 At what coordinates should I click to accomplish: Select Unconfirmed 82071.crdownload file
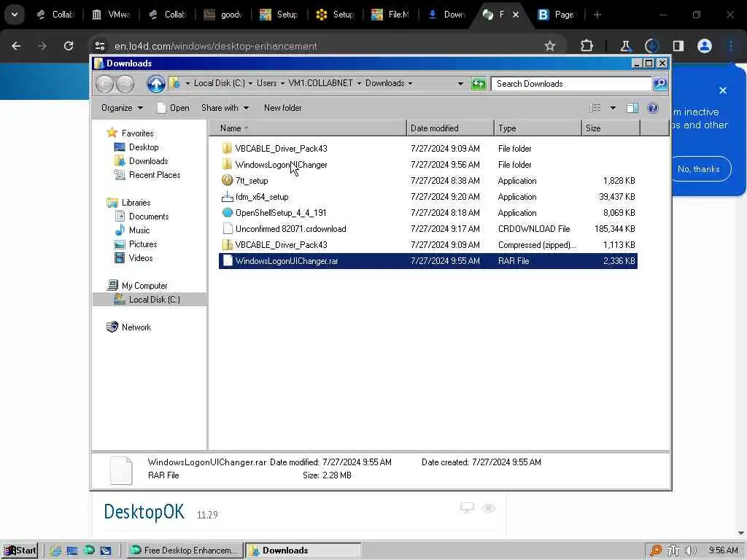pos(427,229)
